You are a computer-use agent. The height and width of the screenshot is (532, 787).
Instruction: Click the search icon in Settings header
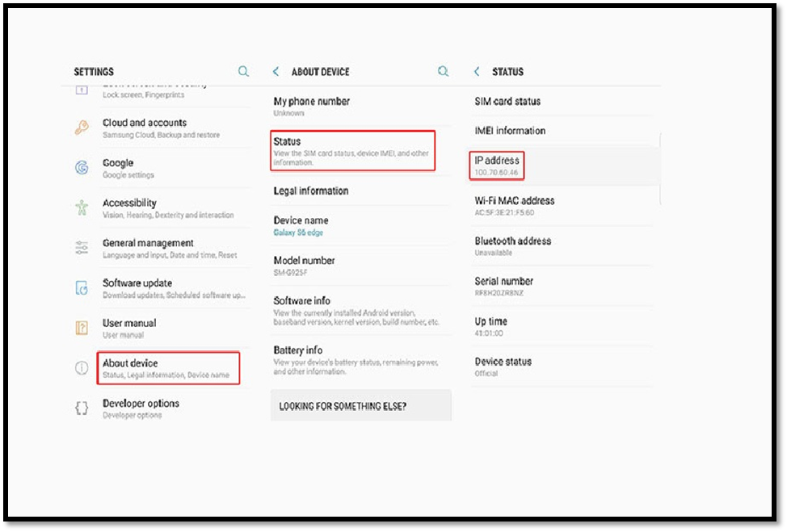(243, 72)
